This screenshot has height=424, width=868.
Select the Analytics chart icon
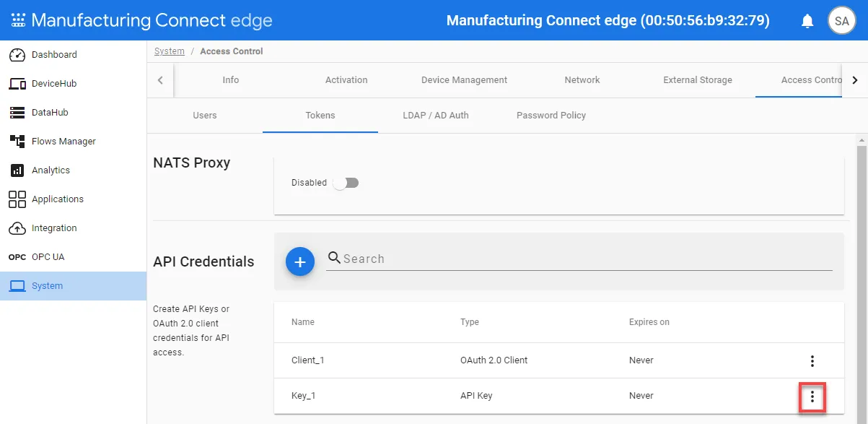click(x=17, y=170)
